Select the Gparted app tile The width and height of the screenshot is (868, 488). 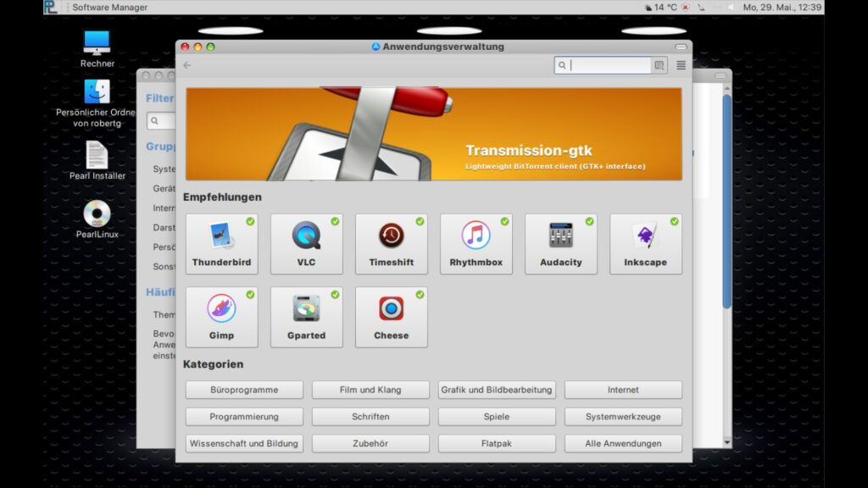306,317
